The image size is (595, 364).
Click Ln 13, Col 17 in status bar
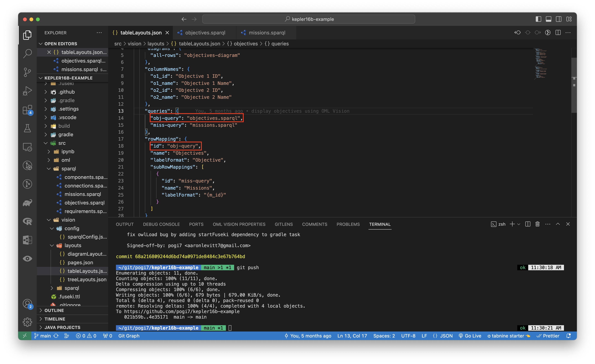tap(352, 336)
